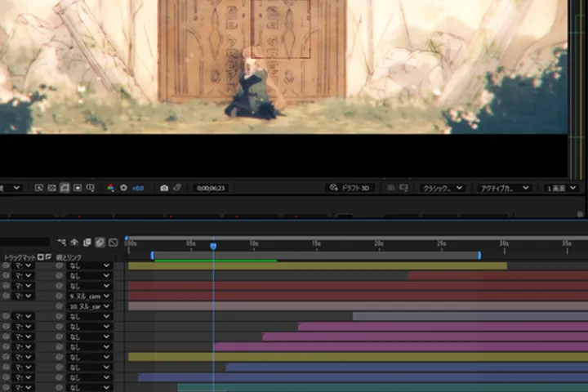Click the track matte pick whip on 9. ヌル_cam row
Viewport: 588px width, 392px height.
coord(6,296)
